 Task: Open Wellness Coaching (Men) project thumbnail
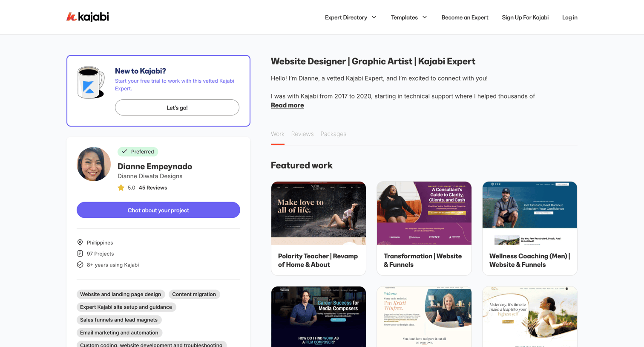point(530,213)
